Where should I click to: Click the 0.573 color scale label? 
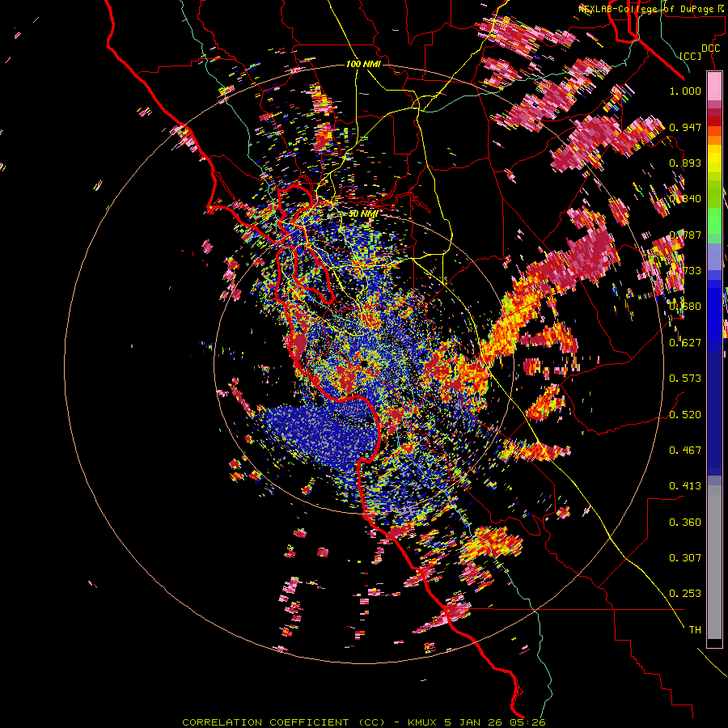pos(685,378)
